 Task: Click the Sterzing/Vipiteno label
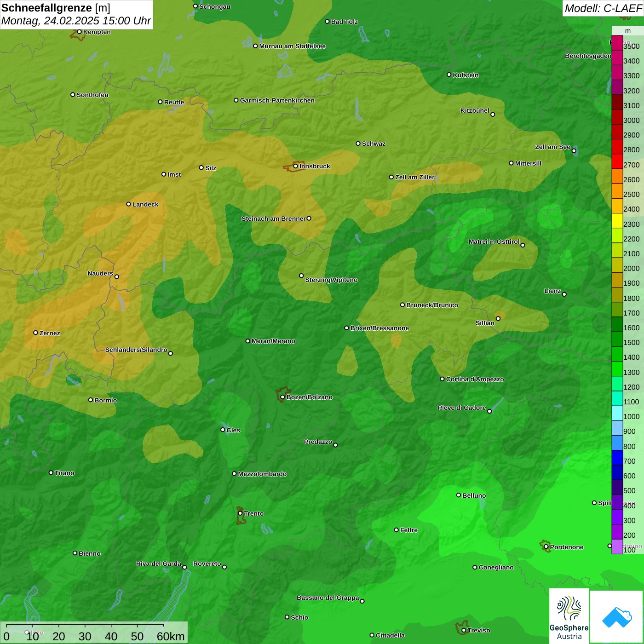pos(332,280)
